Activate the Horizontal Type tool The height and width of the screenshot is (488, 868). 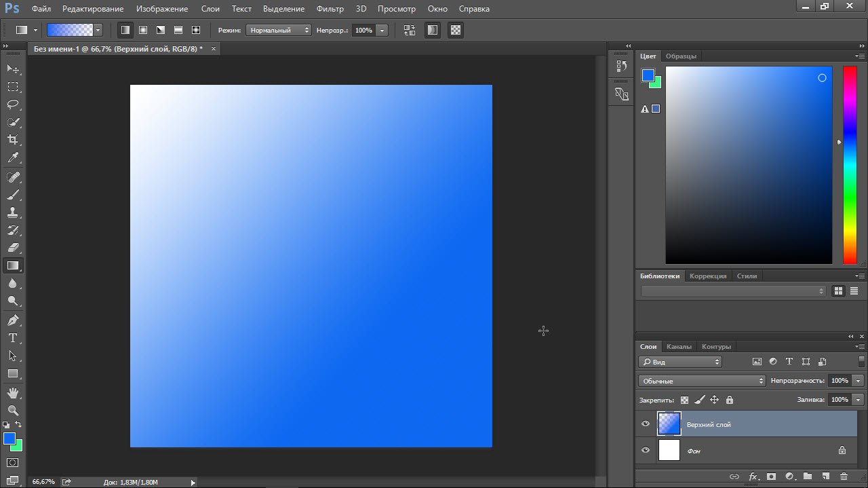13,338
